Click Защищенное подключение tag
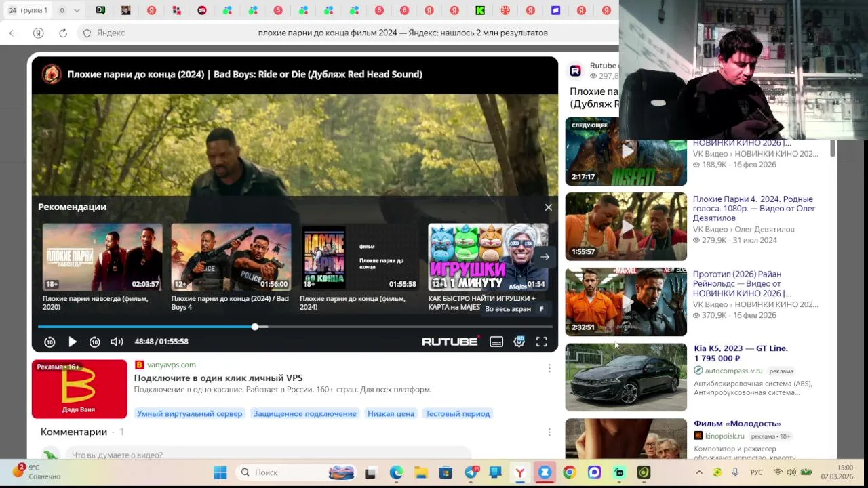 304,413
